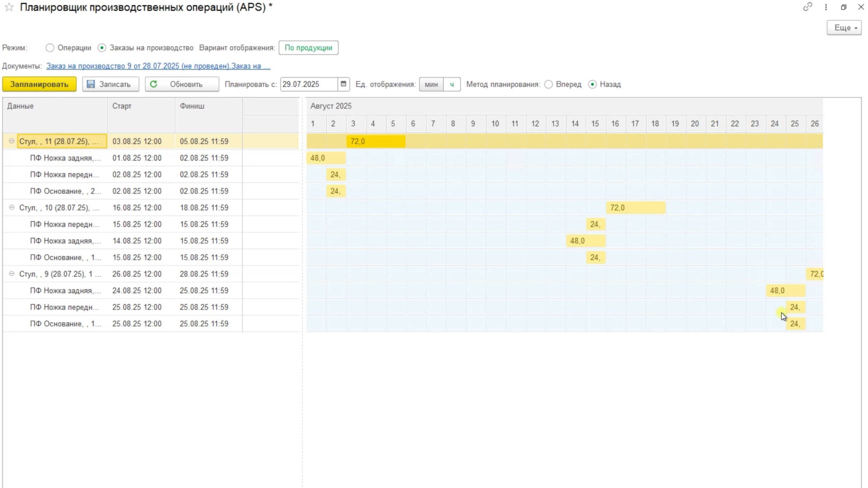868x488 pixels.
Task: Choose the Вперед planning method
Action: (x=548, y=85)
